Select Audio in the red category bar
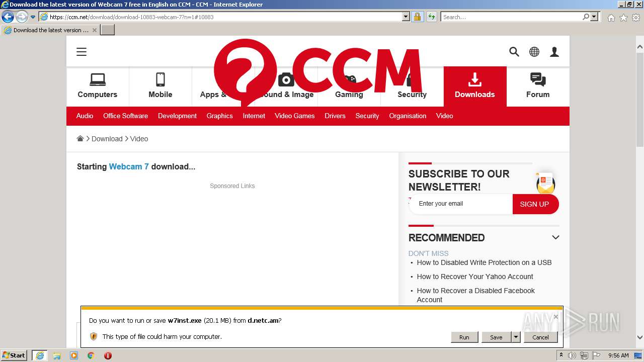This screenshot has width=644, height=362. click(x=85, y=116)
